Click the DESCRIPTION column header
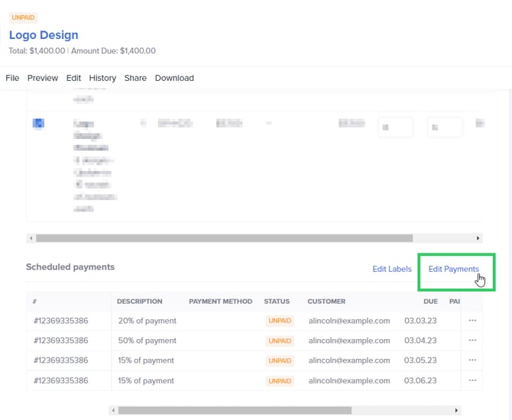The image size is (512, 420). [x=140, y=301]
